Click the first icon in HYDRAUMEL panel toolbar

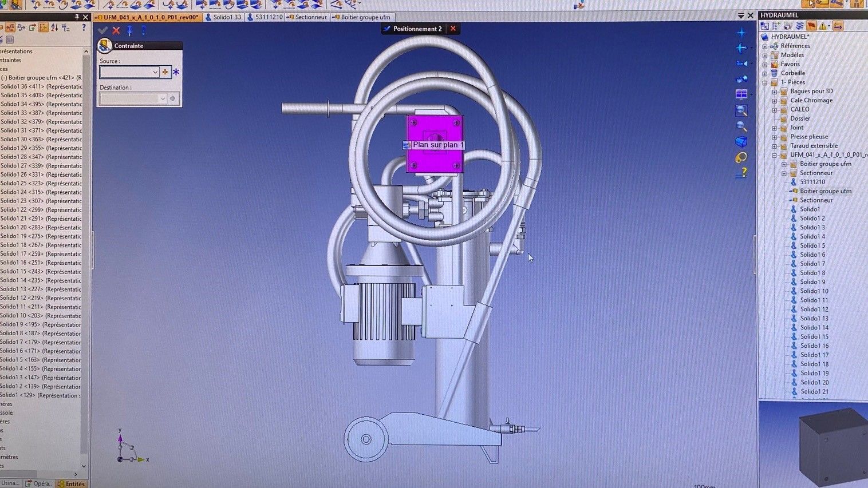(765, 26)
